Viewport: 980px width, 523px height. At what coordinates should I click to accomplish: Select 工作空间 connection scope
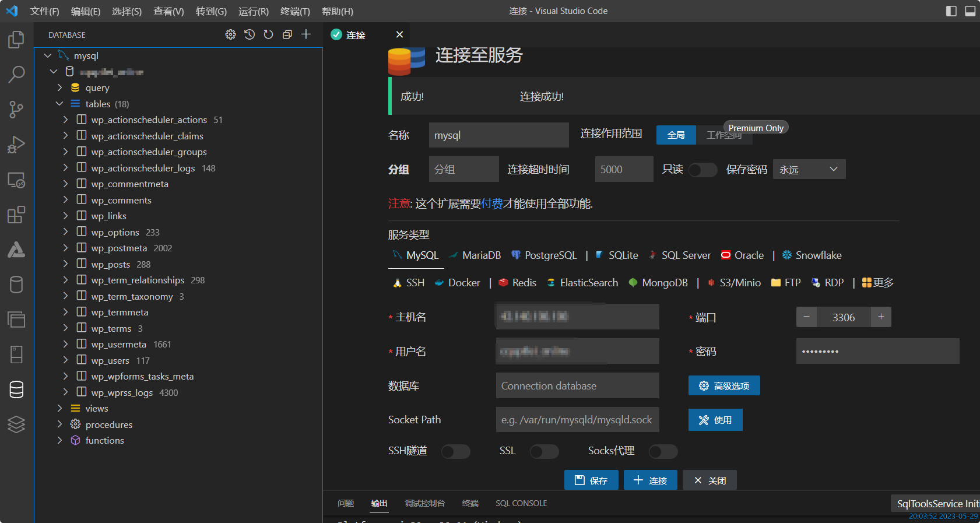tap(724, 135)
